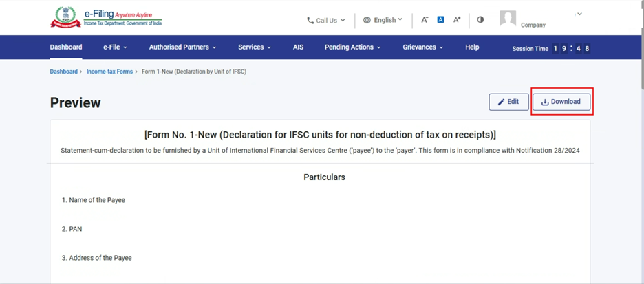Screen dimensions: 644x284
Task: Go to the AIS tab
Action: 298,47
